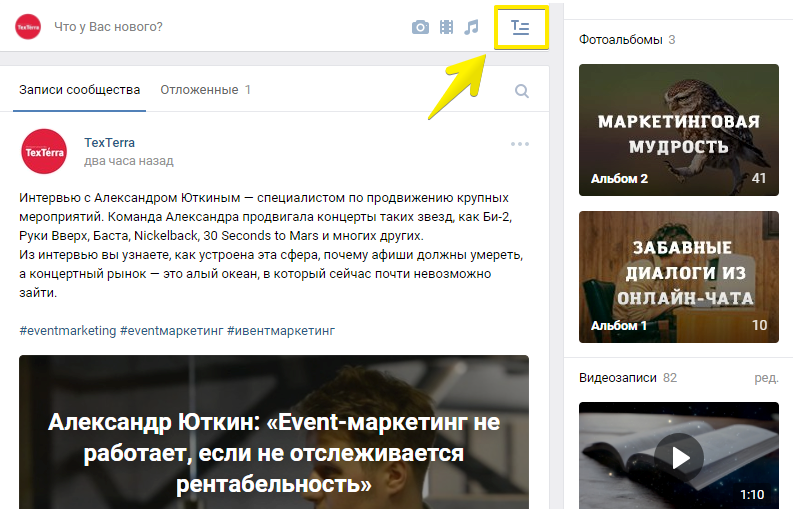Click TexTerra avatar in the post header
Image resolution: width=793 pixels, height=509 pixels.
(x=43, y=152)
